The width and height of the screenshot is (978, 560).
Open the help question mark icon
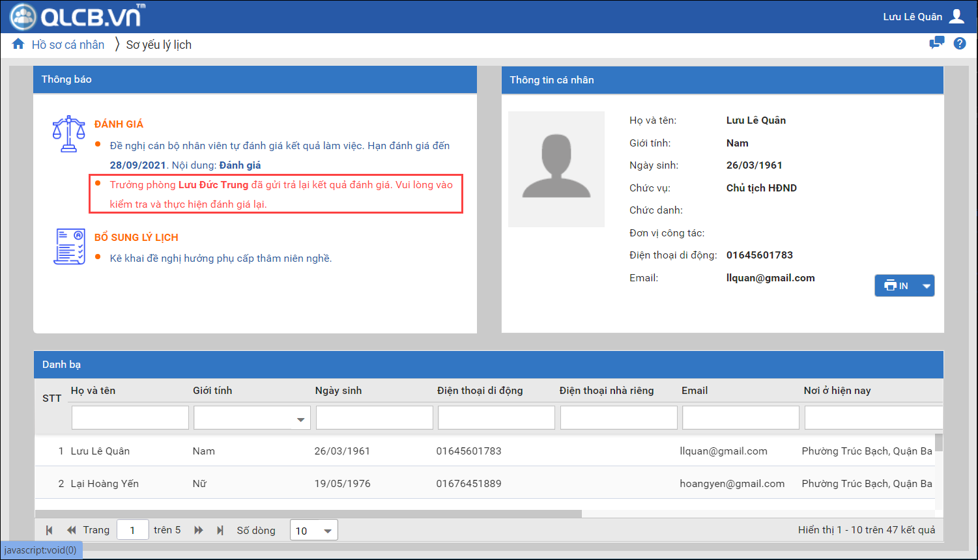point(959,44)
